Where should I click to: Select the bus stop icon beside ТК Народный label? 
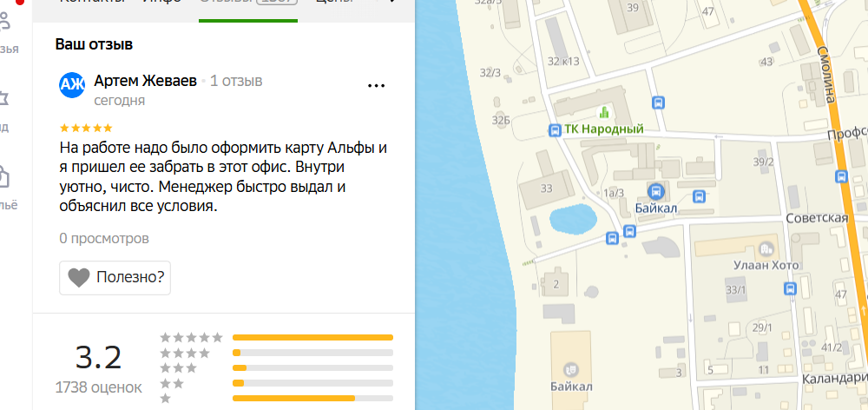tap(555, 130)
